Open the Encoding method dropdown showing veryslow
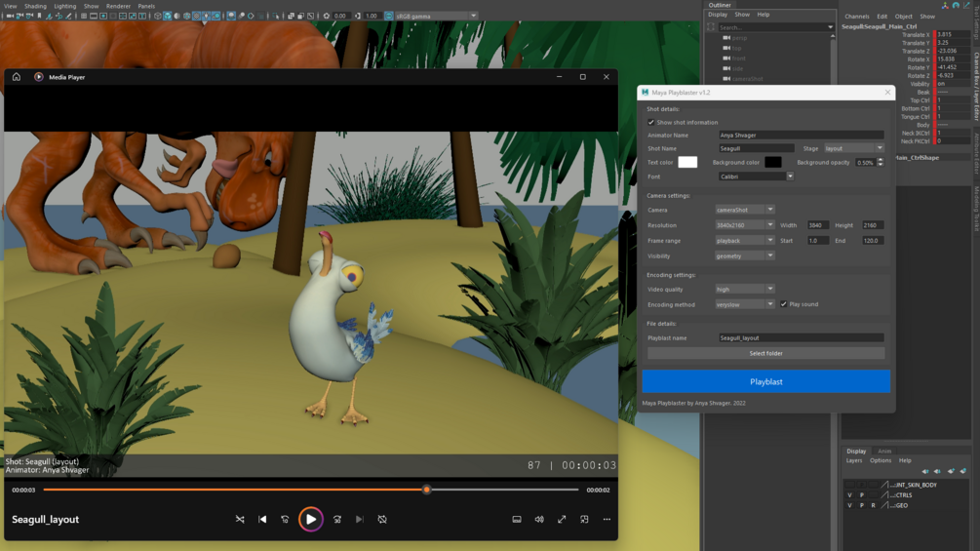The width and height of the screenshot is (980, 551). 745,304
